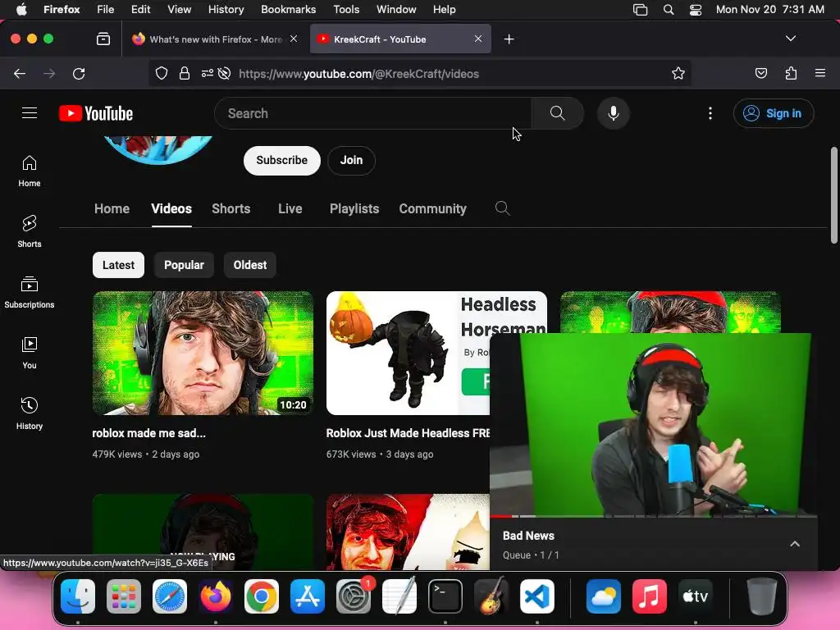Open History in the sidebar
The image size is (840, 630).
click(30, 413)
